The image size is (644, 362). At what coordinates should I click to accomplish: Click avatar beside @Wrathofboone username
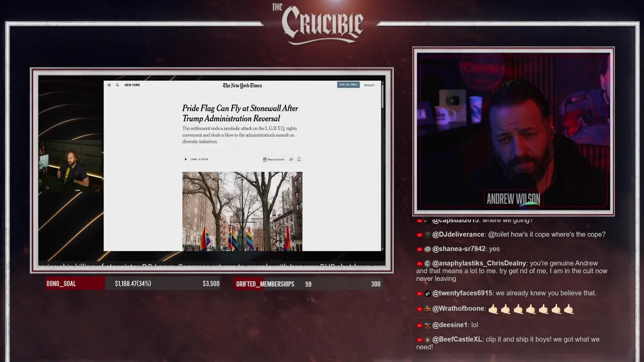[428, 309]
